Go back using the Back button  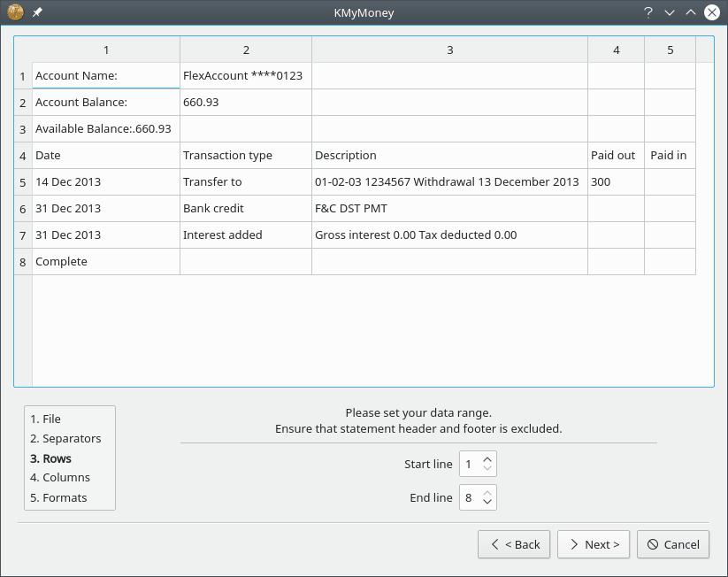(x=514, y=544)
